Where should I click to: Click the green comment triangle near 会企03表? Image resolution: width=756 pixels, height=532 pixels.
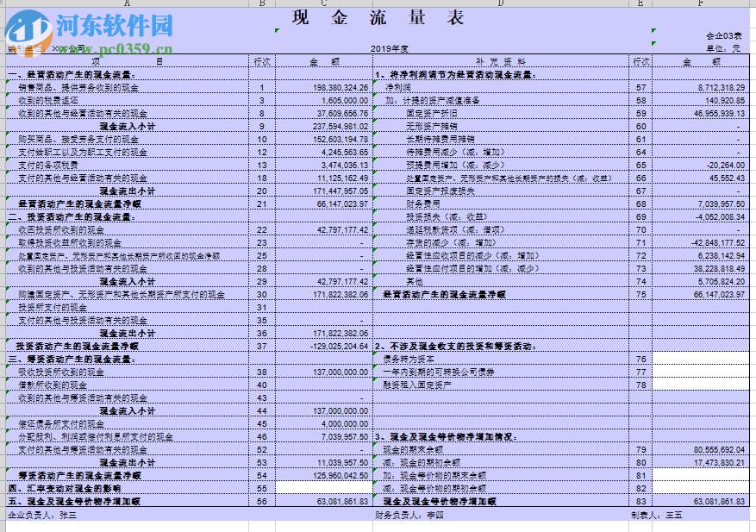(x=653, y=32)
